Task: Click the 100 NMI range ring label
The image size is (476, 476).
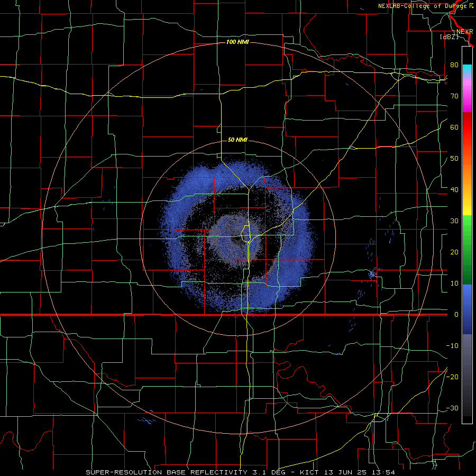Action: pyautogui.click(x=237, y=42)
